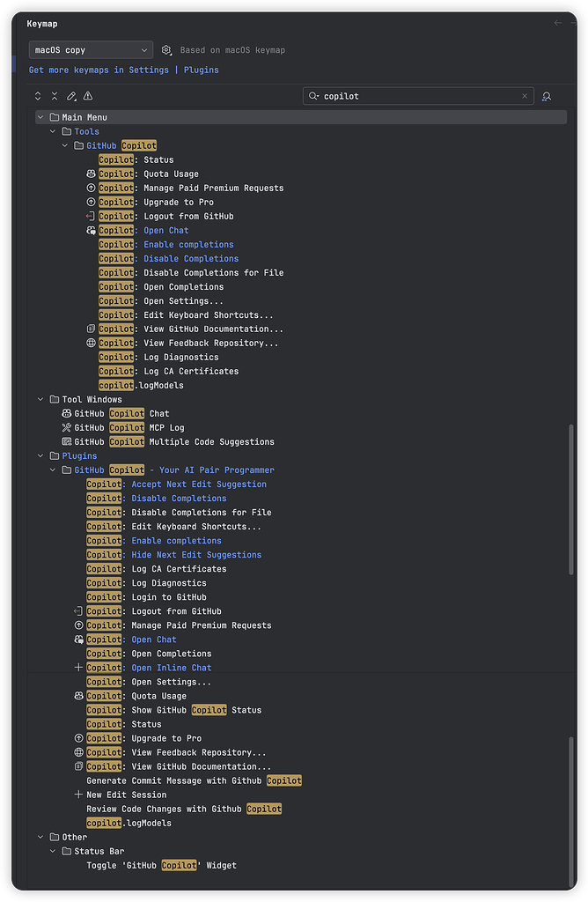Click the chat icon of Tools Open Chat
The image size is (588, 902).
[x=91, y=230]
